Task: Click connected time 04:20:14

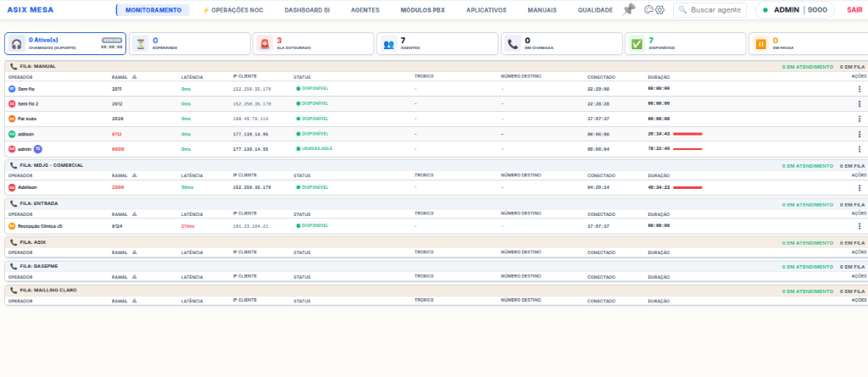Action: (x=598, y=188)
